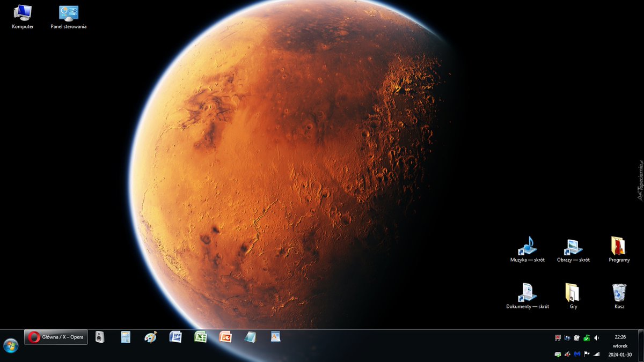Launch Calculator from the taskbar
This screenshot has width=644, height=362.
tap(126, 337)
